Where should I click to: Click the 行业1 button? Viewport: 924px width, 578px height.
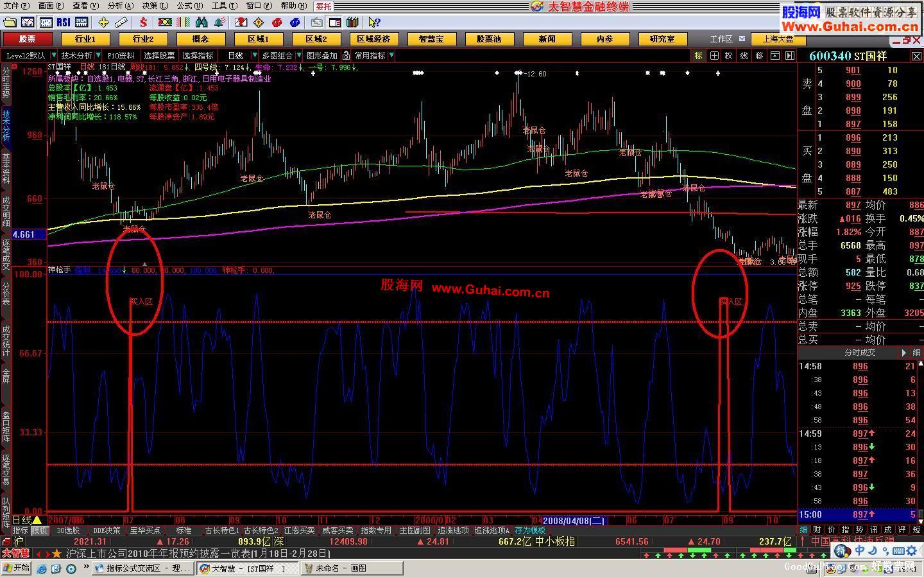[x=85, y=39]
